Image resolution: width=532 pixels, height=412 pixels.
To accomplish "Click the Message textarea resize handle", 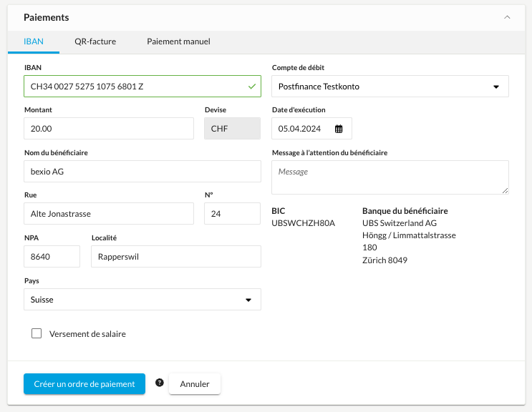I will (506, 191).
